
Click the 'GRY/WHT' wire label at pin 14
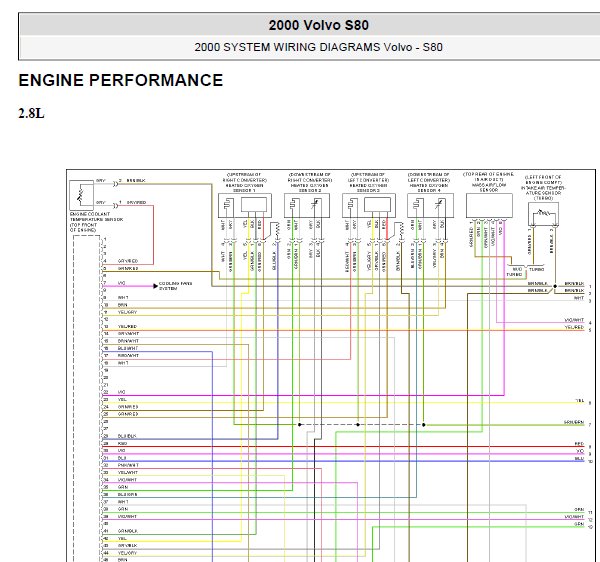[128, 334]
